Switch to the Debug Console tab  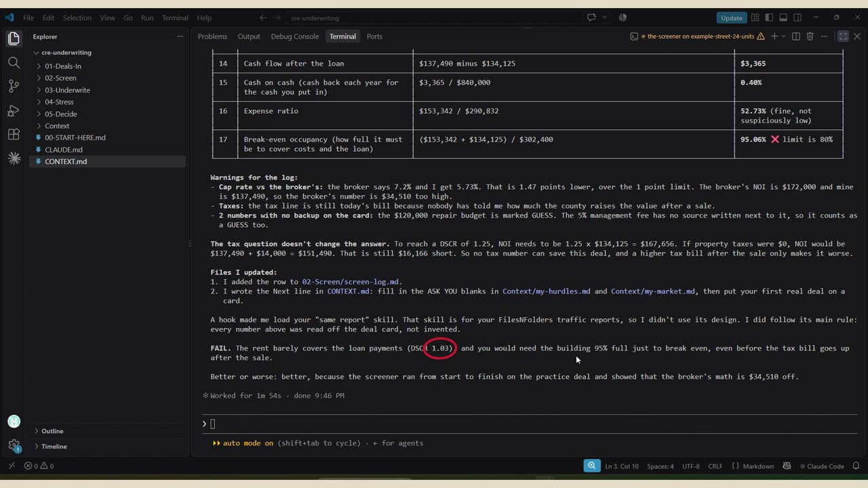(x=294, y=37)
